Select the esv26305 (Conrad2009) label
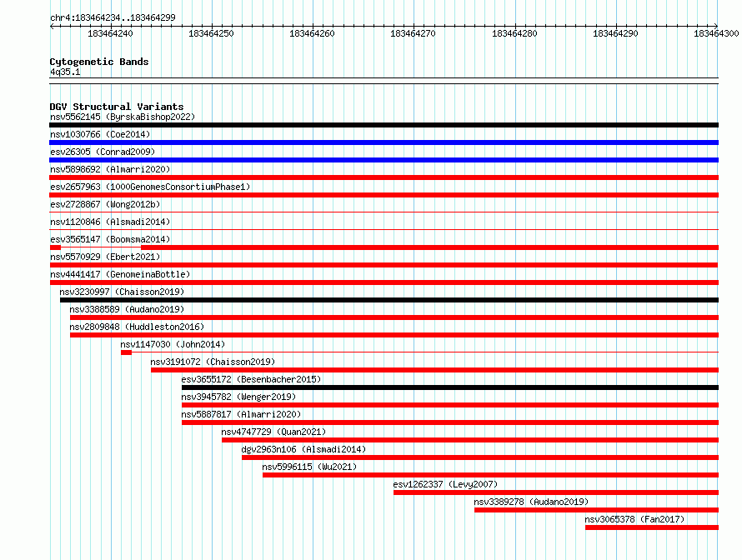This screenshot has width=742, height=560. click(103, 152)
